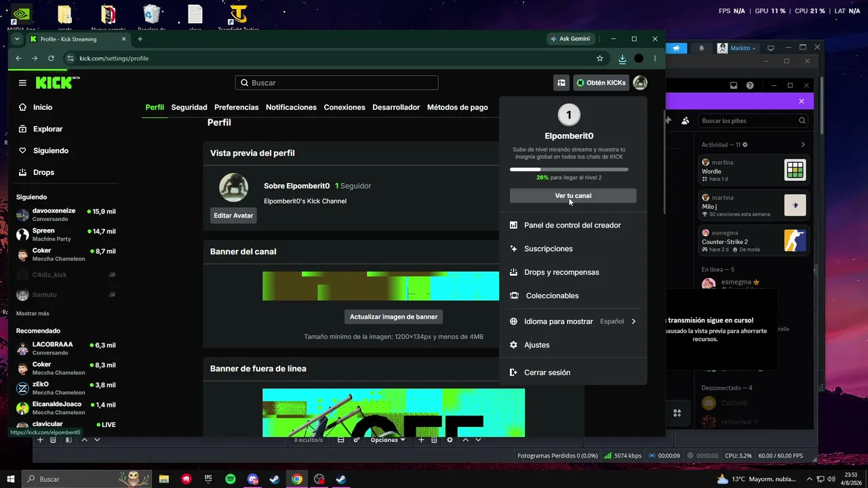The height and width of the screenshot is (488, 868).
Task: Click the channel banner image thumbnail
Action: click(x=380, y=286)
